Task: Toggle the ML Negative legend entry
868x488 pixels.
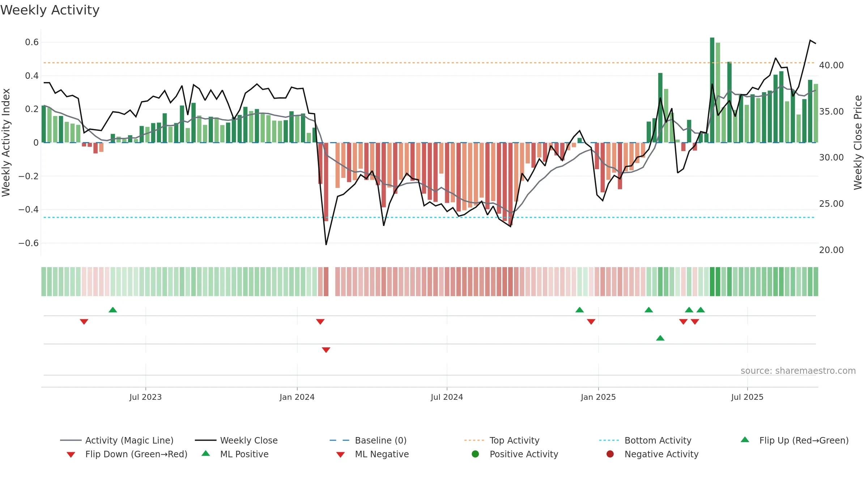Action: (373, 454)
